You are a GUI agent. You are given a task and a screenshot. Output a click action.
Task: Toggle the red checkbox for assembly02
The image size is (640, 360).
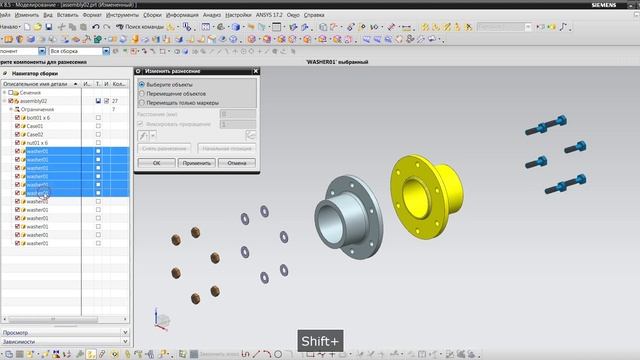tap(11, 101)
